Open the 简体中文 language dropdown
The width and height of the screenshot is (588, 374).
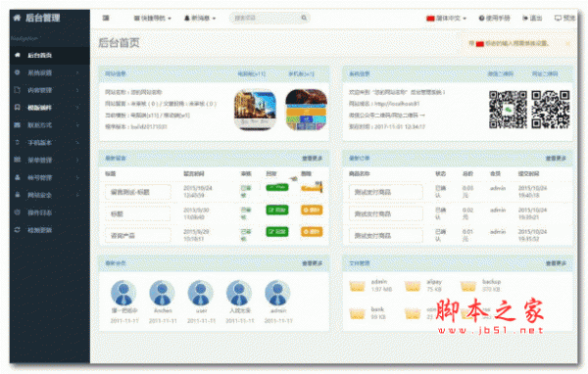tap(446, 18)
